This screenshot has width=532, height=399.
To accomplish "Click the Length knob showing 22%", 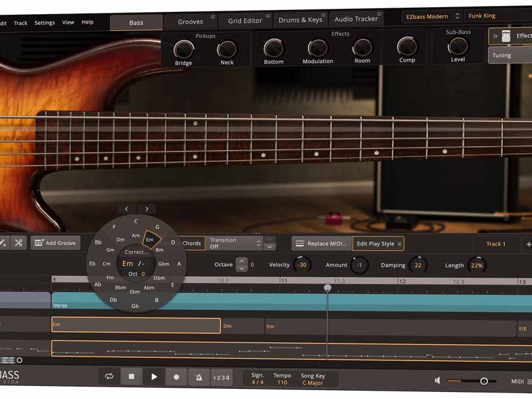I will pos(476,265).
